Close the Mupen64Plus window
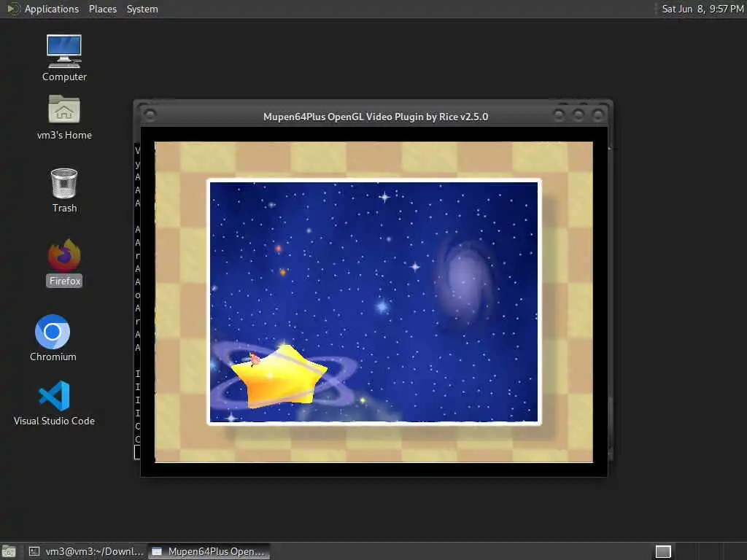Image resolution: width=747 pixels, height=560 pixels. pyautogui.click(x=597, y=114)
